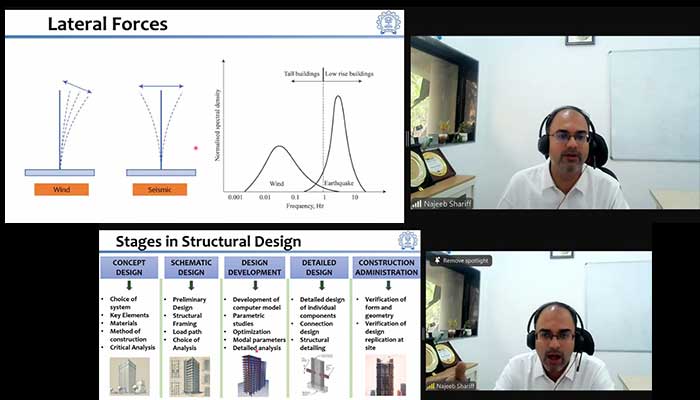Select the Concept Design stage header
This screenshot has width=700, height=400.
129,267
